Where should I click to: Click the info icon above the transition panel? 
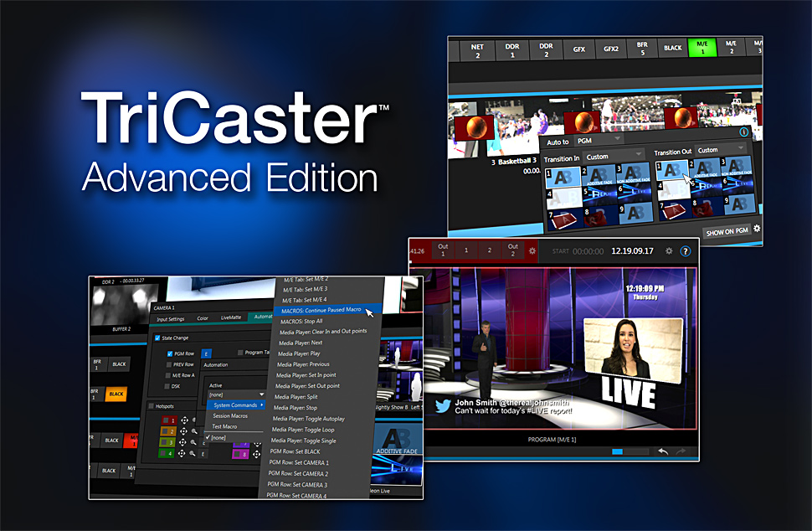pyautogui.click(x=743, y=132)
